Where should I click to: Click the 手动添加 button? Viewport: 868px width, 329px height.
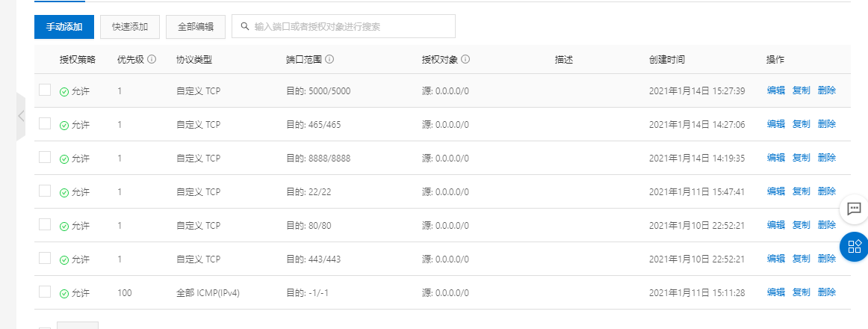[64, 26]
